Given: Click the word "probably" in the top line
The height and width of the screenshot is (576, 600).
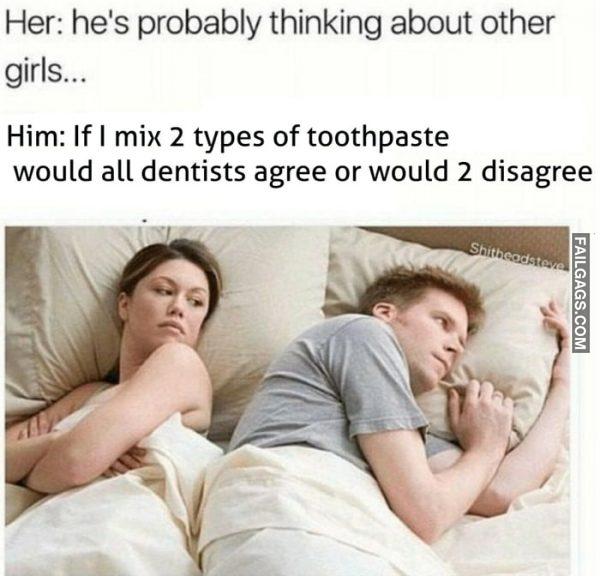Looking at the screenshot, I should point(202,25).
